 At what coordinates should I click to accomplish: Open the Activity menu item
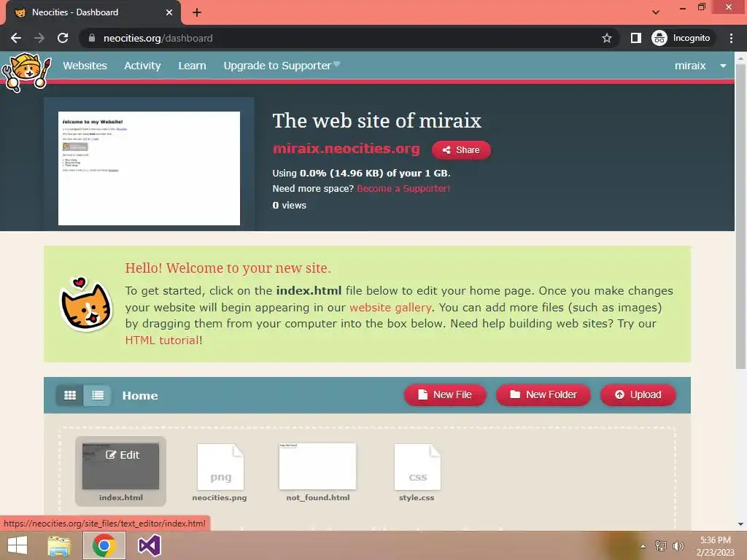(x=142, y=66)
